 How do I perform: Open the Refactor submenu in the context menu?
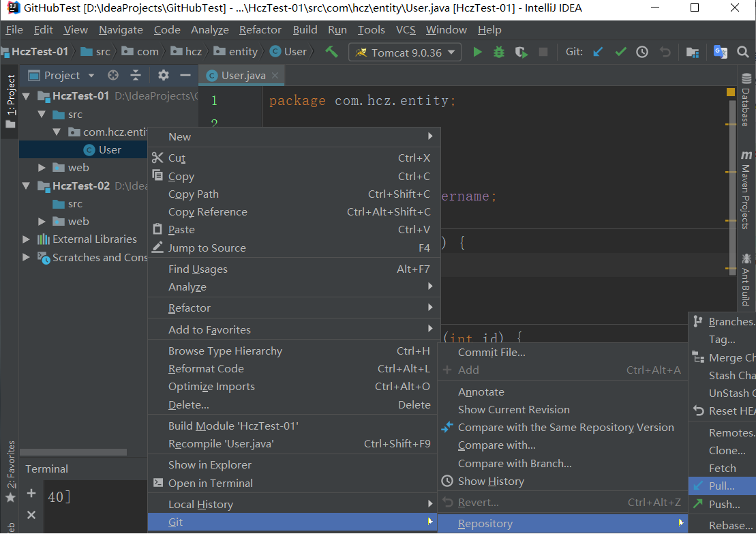[294, 308]
